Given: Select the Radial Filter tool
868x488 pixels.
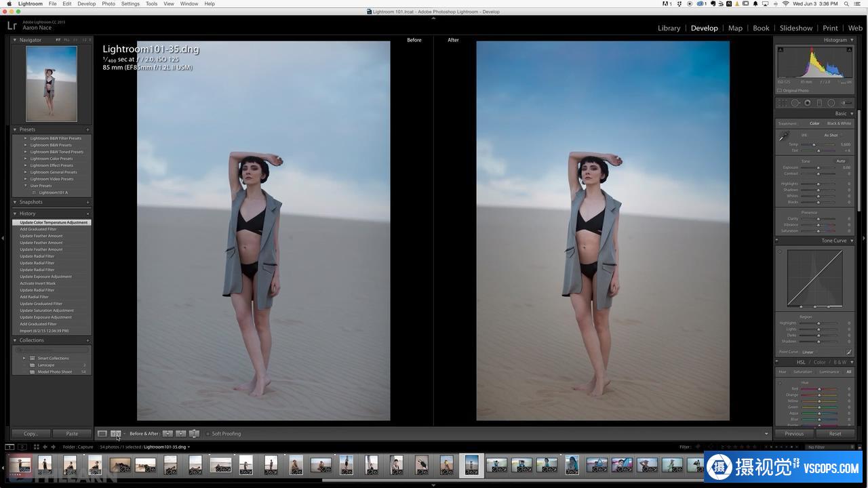Looking at the screenshot, I should [x=831, y=103].
